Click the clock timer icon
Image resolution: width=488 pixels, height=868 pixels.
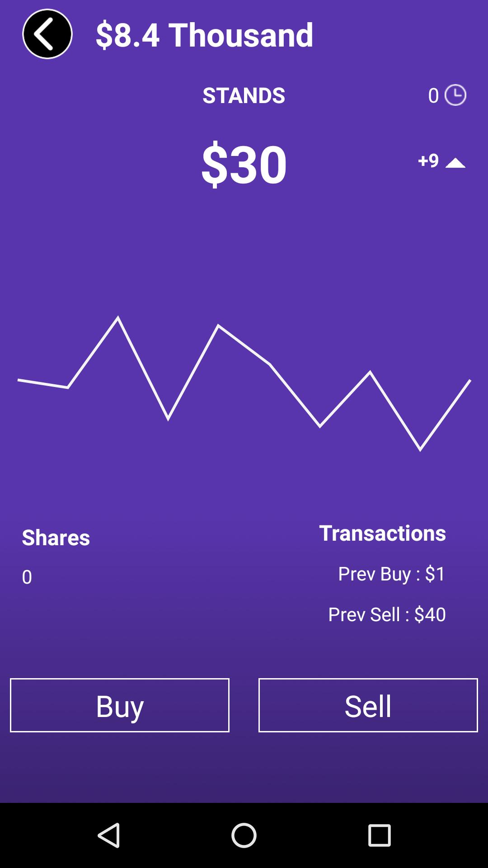tap(455, 95)
